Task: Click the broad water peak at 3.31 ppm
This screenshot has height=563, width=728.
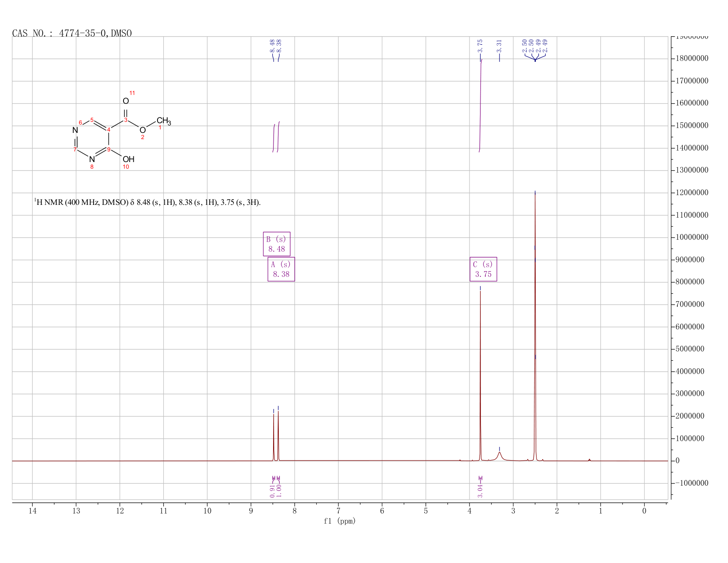Action: pos(499,456)
